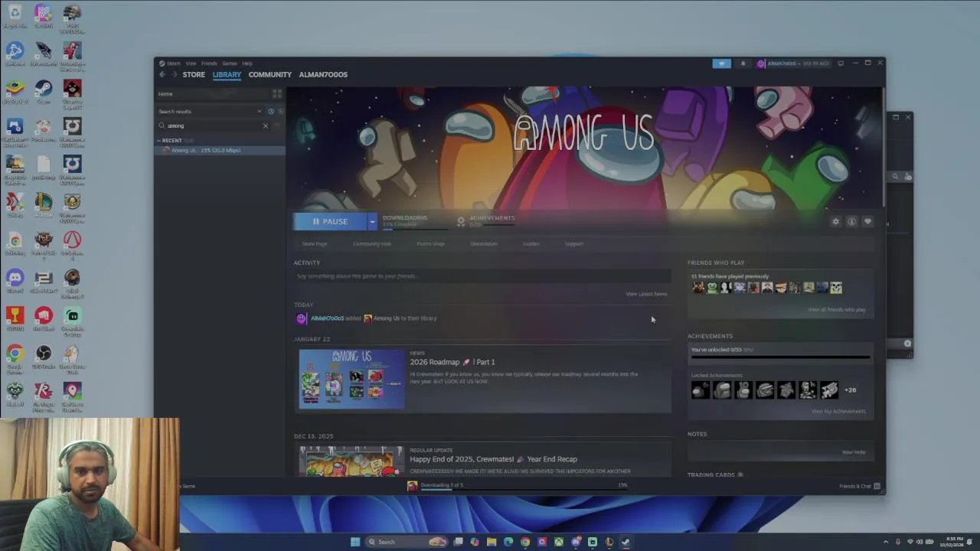The height and width of the screenshot is (551, 980).
Task: Click View Latest News
Action: pos(646,294)
